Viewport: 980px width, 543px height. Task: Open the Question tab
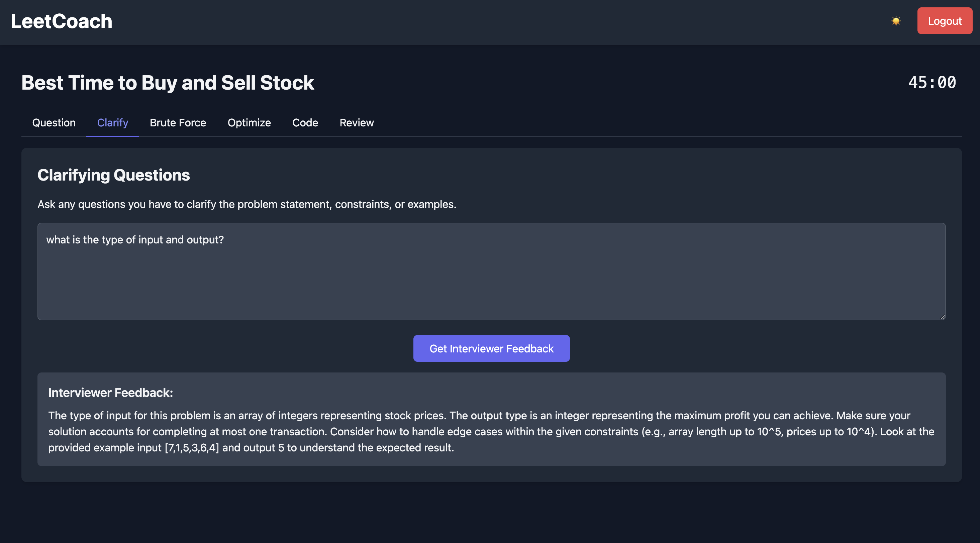(54, 123)
